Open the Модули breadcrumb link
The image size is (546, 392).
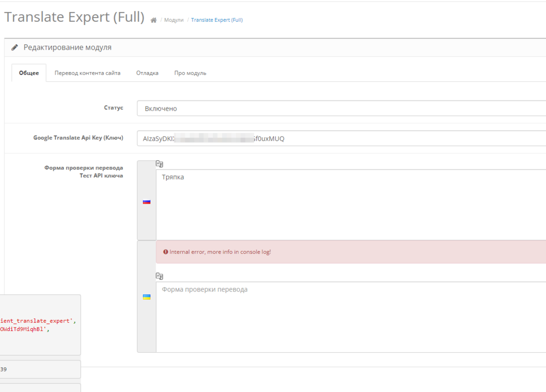[174, 20]
